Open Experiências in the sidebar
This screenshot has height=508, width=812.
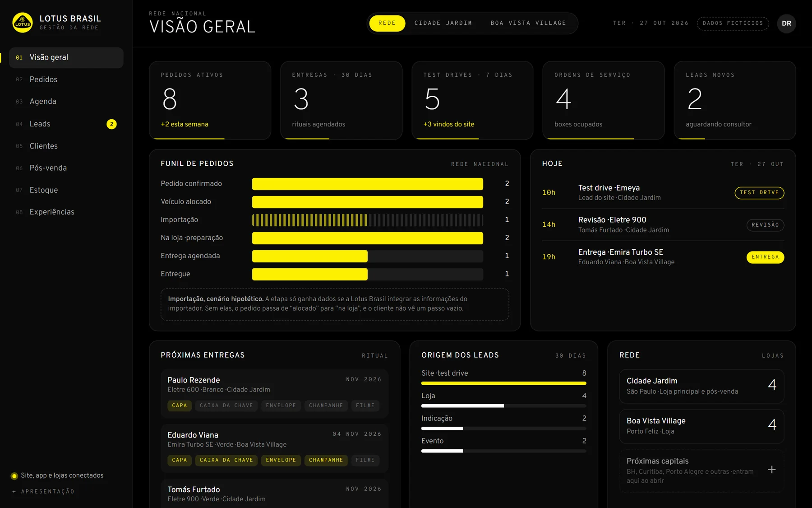[x=66, y=212]
